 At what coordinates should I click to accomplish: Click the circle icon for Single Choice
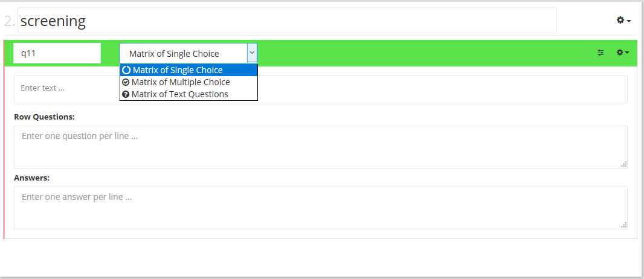coord(126,70)
